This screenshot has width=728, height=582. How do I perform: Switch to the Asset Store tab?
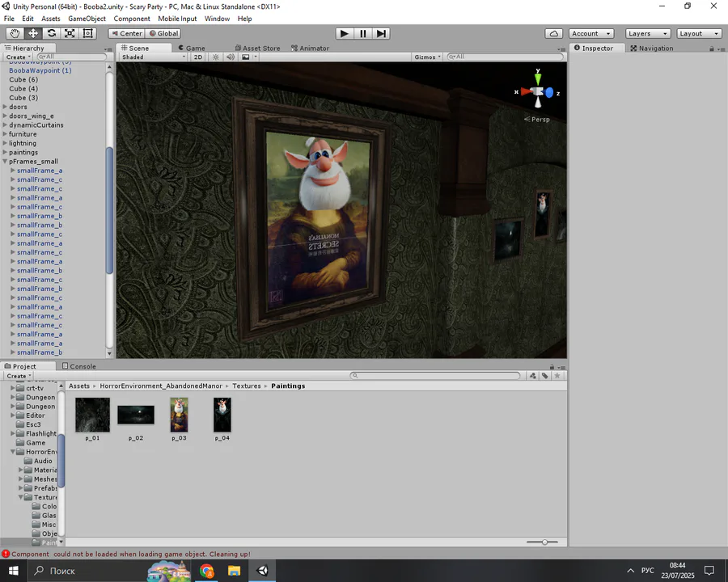[257, 48]
